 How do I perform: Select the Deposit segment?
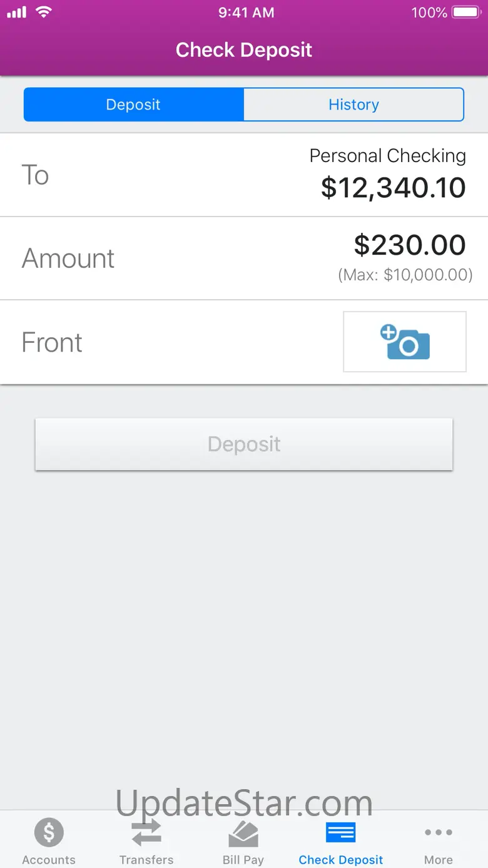click(x=133, y=105)
